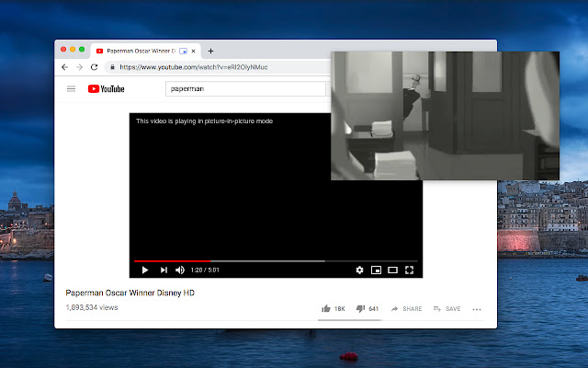Go back to previous page
Viewport: 588px width, 368px height.
64,67
